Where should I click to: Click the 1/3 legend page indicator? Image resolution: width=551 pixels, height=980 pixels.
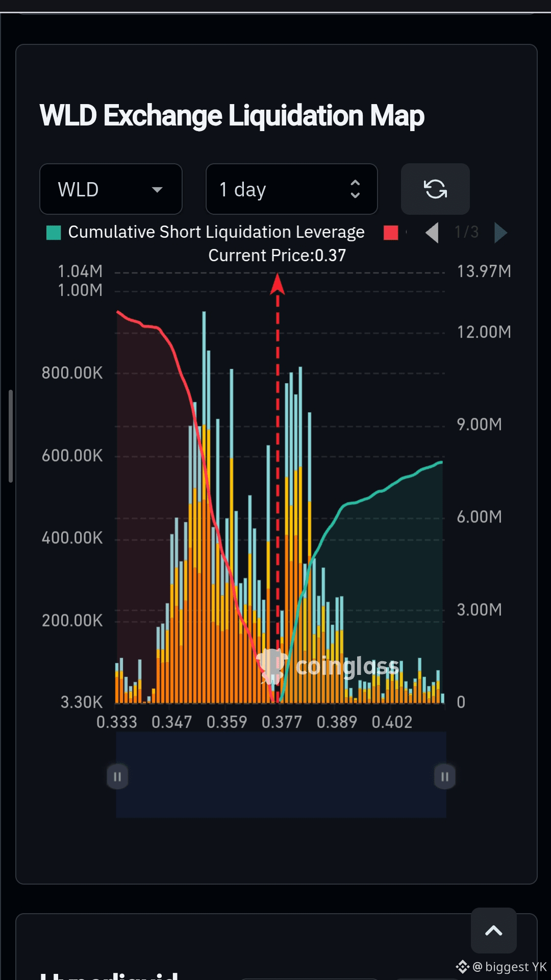[467, 232]
